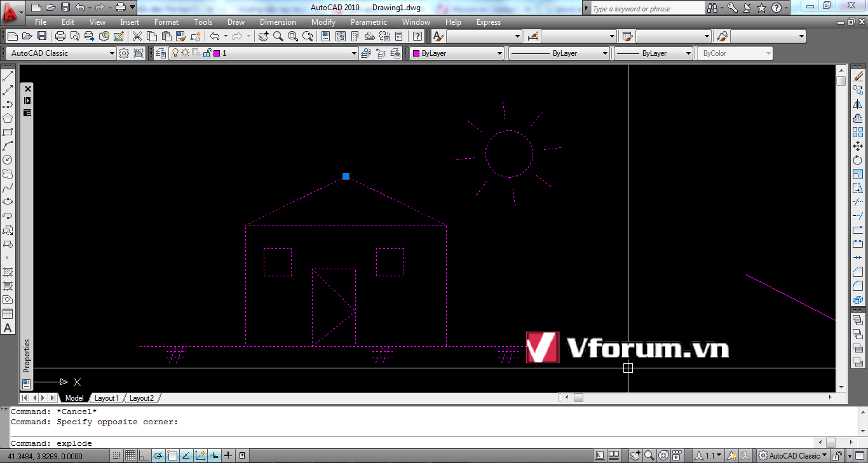
Task: Select the Line tool in Draw toolbar
Action: point(8,76)
